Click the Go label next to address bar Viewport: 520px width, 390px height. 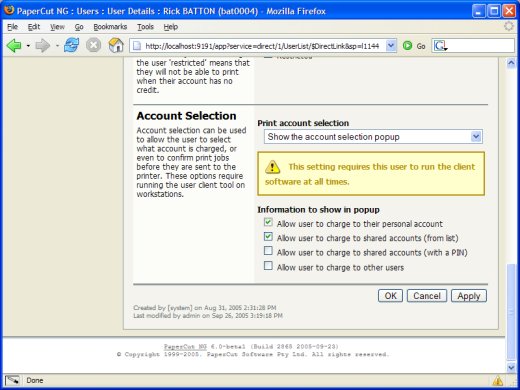[x=421, y=46]
